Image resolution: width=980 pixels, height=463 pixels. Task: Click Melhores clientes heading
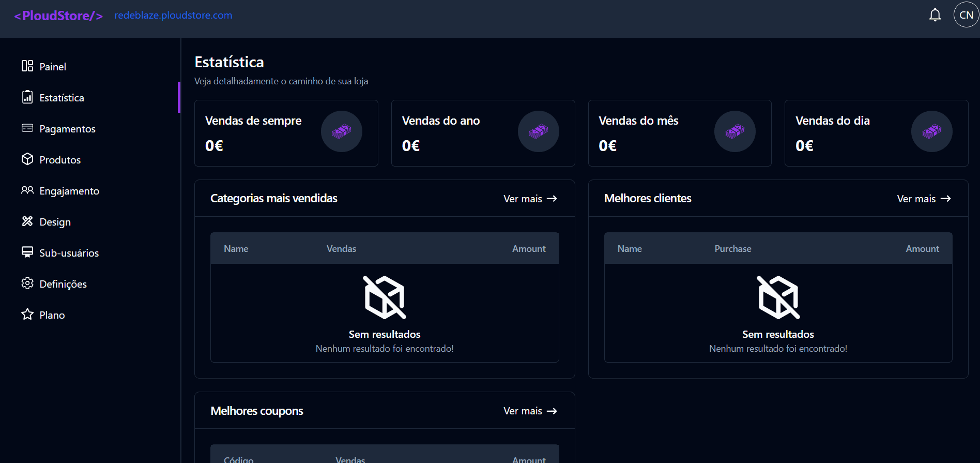tap(648, 198)
